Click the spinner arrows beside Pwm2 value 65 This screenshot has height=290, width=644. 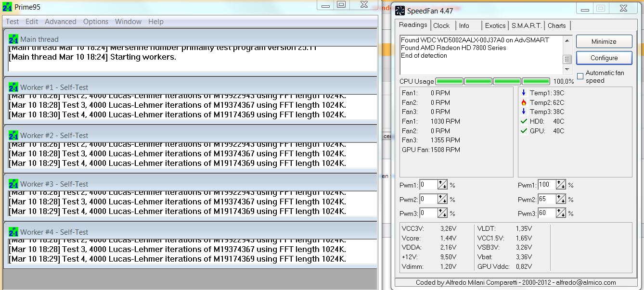pos(561,199)
